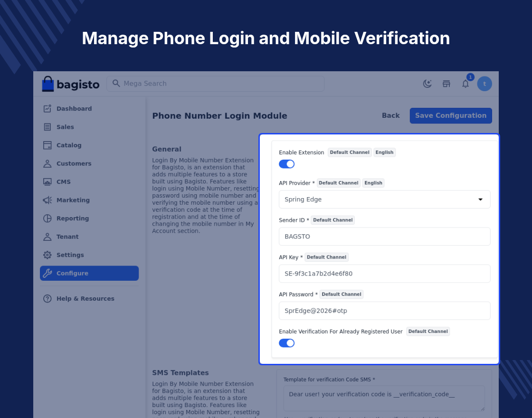Viewport: 532px width, 418px height.
Task: Click the Sales list icon
Action: point(47,127)
